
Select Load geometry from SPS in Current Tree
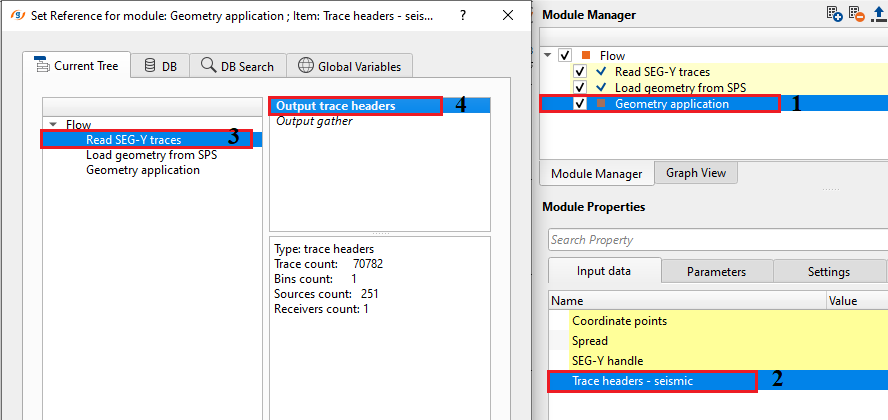(151, 155)
